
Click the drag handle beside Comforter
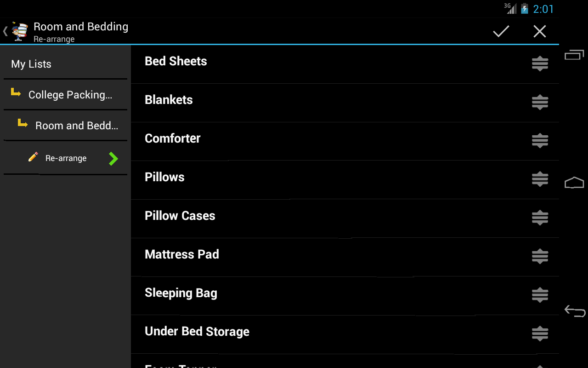tap(540, 141)
